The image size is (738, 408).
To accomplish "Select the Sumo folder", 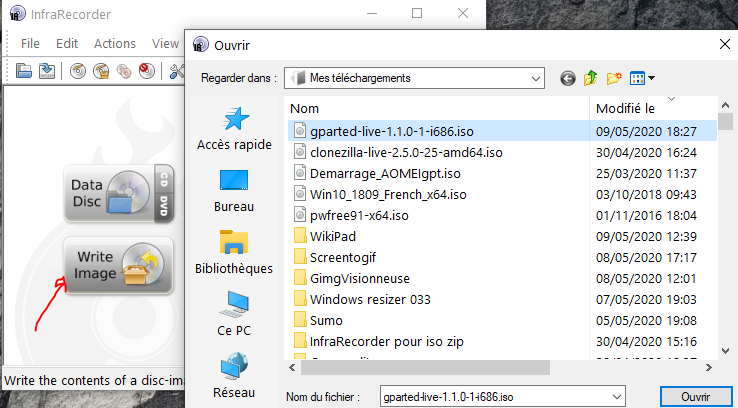I will pos(326,320).
